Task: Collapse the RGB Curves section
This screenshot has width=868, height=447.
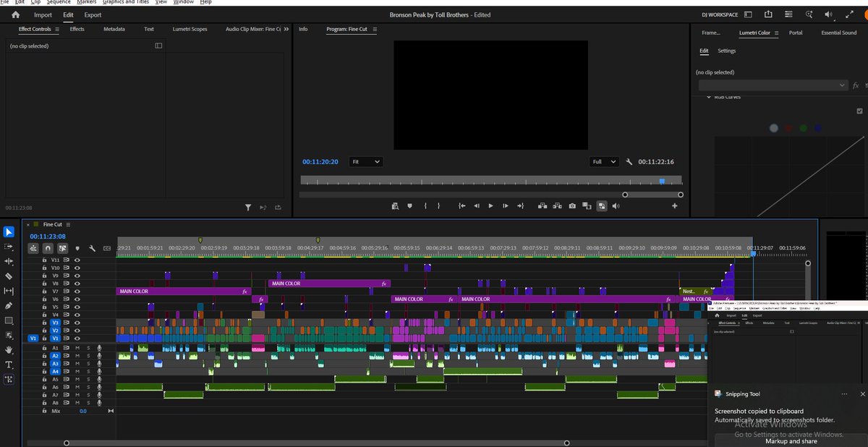Action: coord(708,97)
